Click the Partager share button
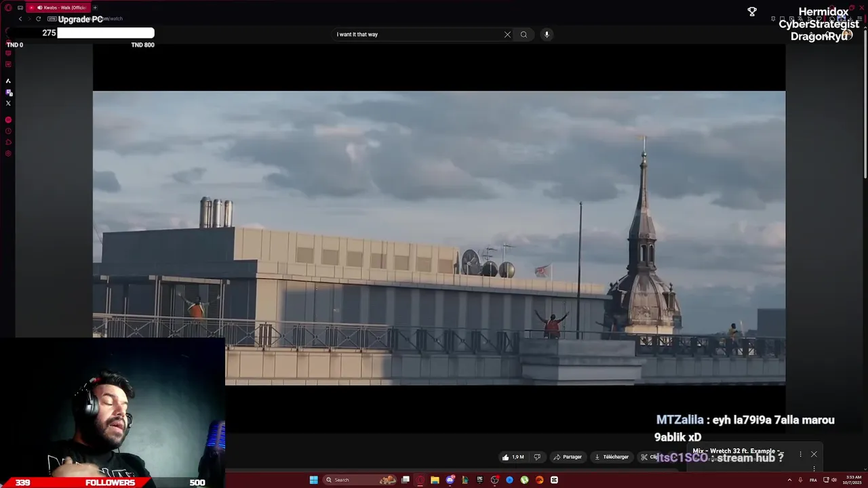Viewport: 868px width, 488px height. 568,457
